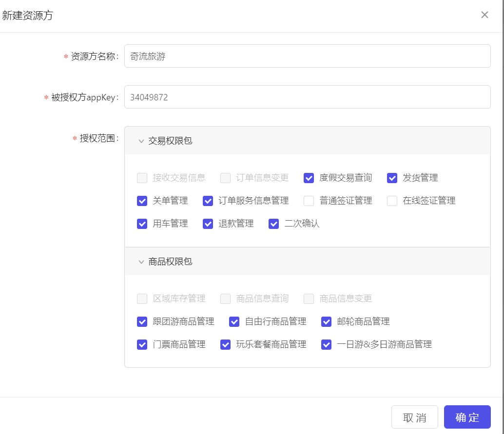Close the 新建资源方 dialog
Screen dimensions: 504x434
pos(485,15)
